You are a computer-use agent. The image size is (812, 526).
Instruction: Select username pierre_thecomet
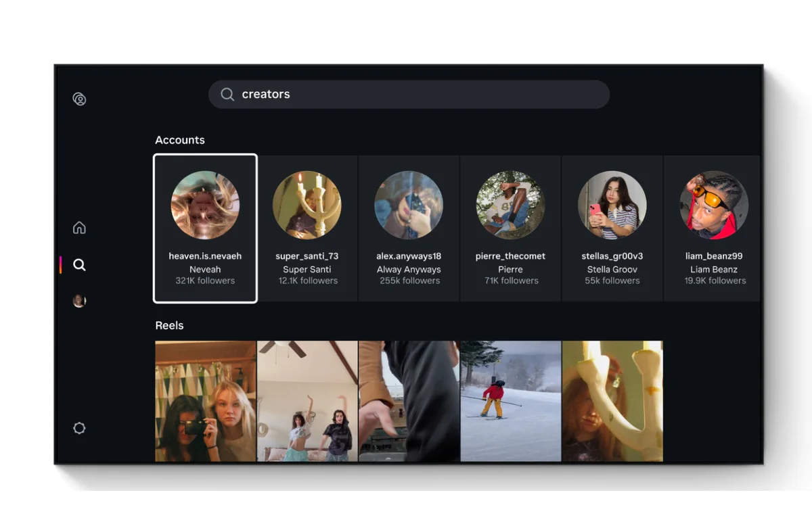tap(510, 256)
